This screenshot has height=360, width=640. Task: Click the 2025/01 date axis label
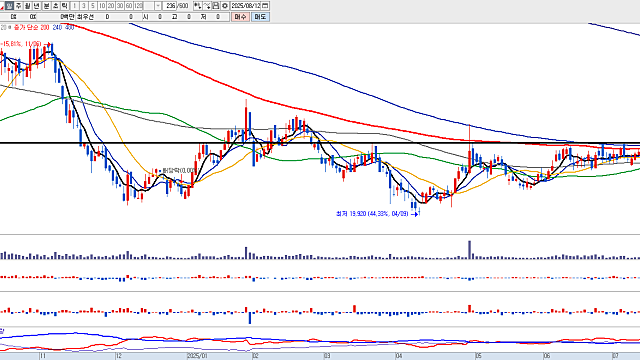point(198,356)
